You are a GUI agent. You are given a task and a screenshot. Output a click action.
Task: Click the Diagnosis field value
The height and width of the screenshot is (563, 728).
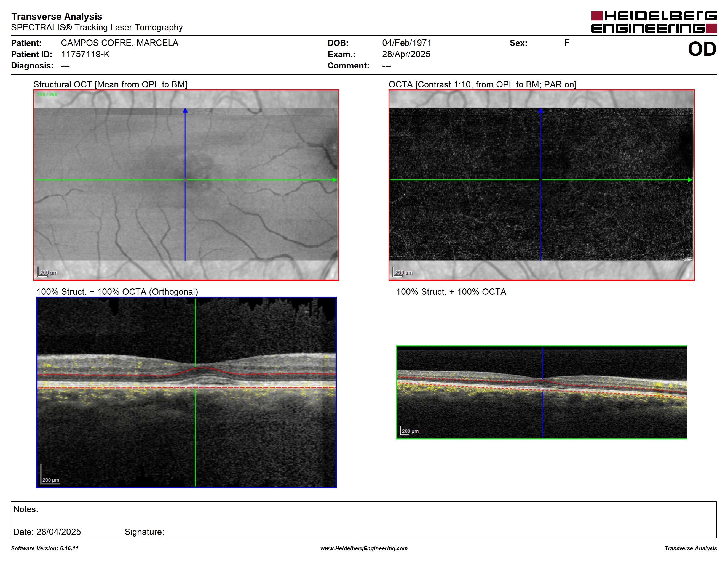coord(65,66)
